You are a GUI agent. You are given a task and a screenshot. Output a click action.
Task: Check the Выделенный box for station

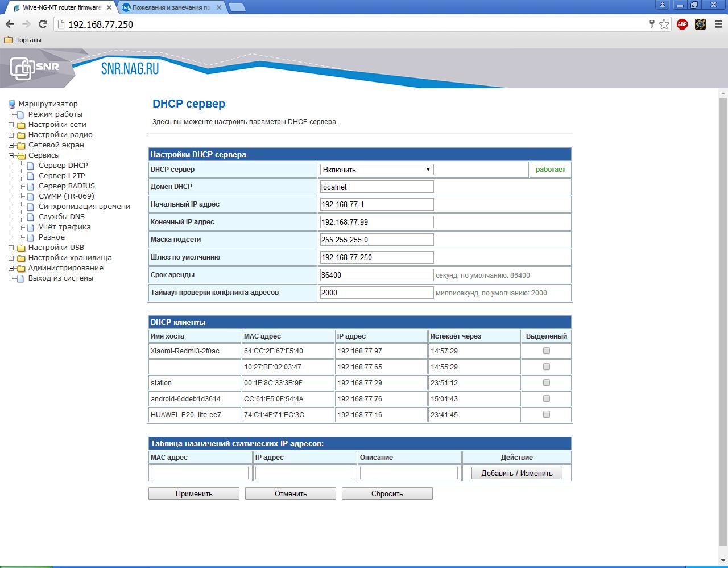coord(547,382)
